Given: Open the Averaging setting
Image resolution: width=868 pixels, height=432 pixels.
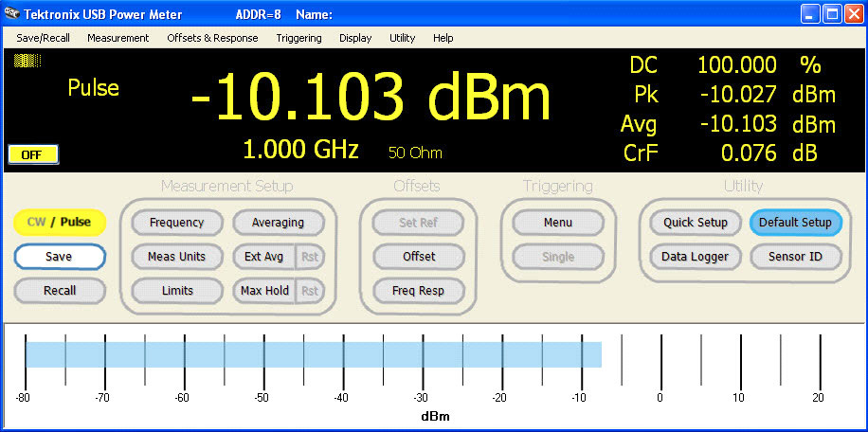Looking at the screenshot, I should click(278, 223).
